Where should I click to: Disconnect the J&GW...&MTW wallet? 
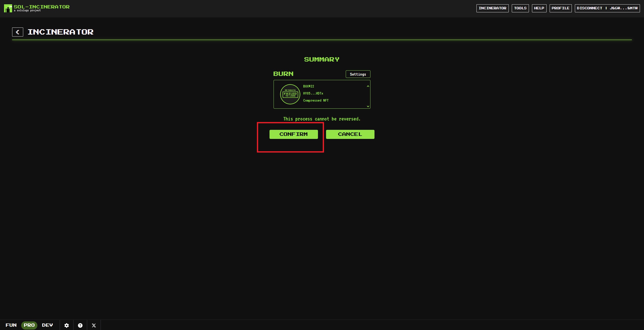click(607, 8)
